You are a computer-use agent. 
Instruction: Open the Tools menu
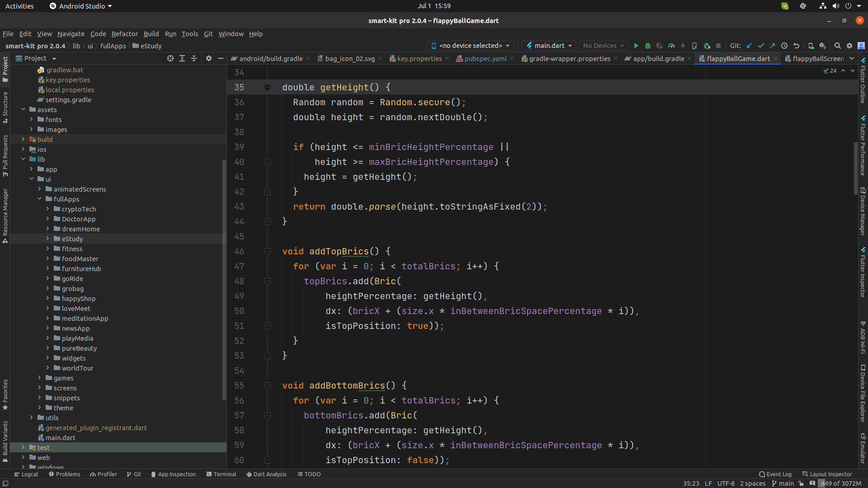pos(190,34)
